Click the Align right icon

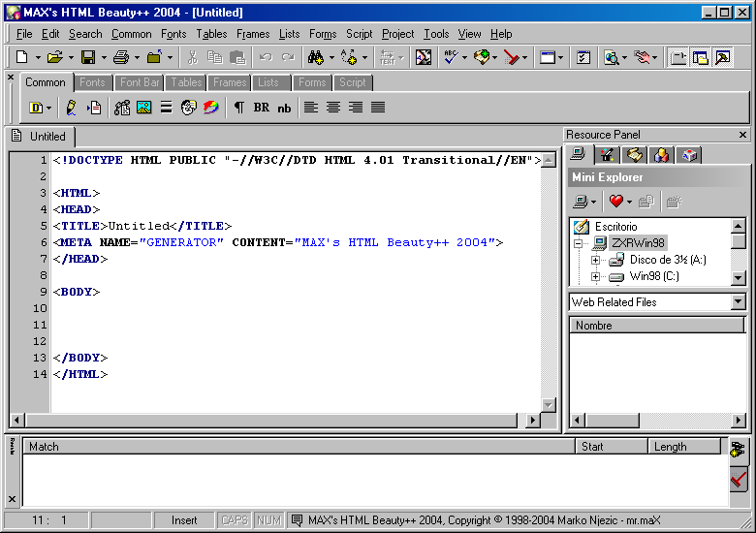click(x=356, y=107)
